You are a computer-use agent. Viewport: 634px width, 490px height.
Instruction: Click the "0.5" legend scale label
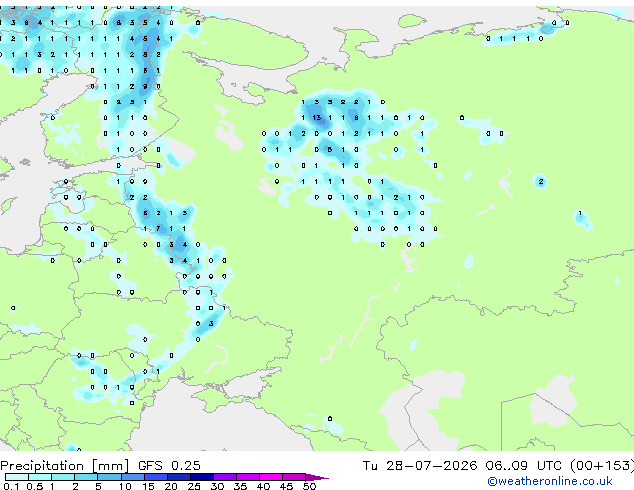click(34, 486)
